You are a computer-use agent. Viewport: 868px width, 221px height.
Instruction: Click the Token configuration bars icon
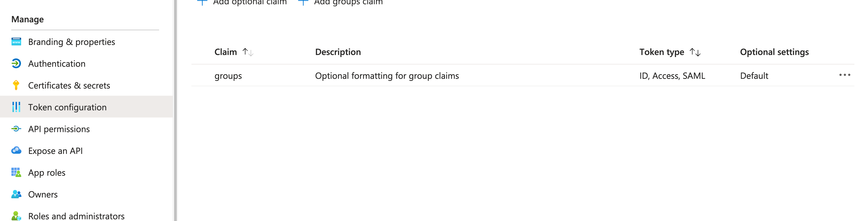tap(16, 107)
